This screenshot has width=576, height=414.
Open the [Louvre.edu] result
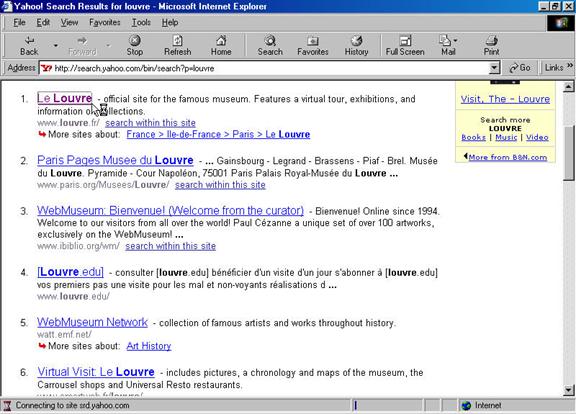(x=70, y=272)
